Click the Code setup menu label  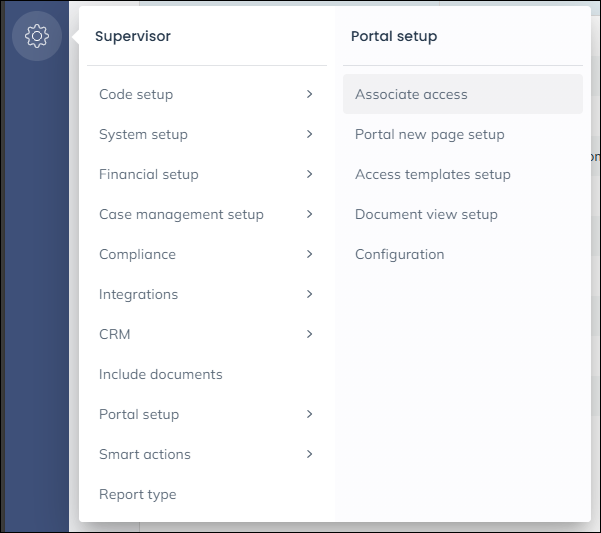coord(136,94)
